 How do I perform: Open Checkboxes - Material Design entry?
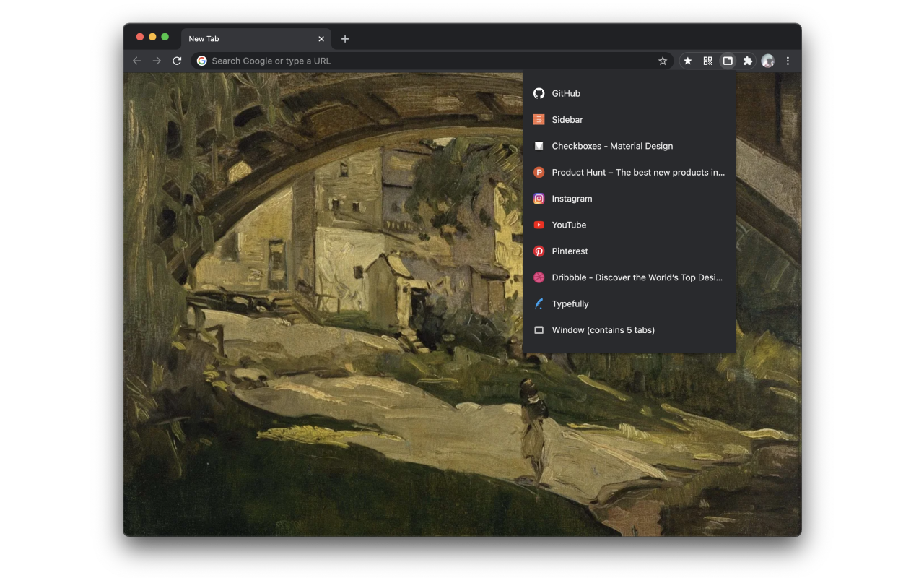tap(629, 146)
